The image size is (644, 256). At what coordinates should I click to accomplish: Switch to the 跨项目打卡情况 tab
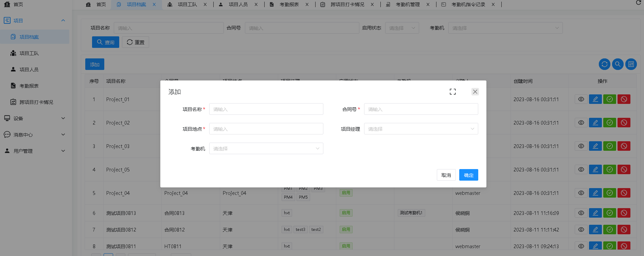click(347, 4)
